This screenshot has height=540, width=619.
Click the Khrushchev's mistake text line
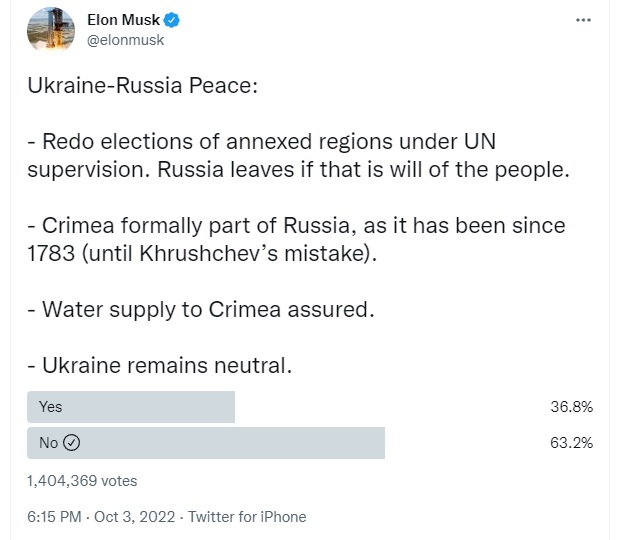(x=202, y=253)
